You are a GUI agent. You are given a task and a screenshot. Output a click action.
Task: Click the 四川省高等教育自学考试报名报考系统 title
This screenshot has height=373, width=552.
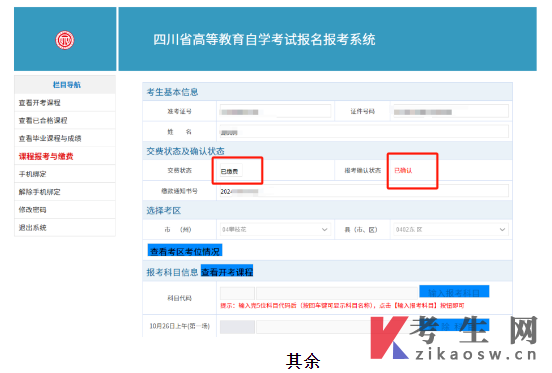264,39
